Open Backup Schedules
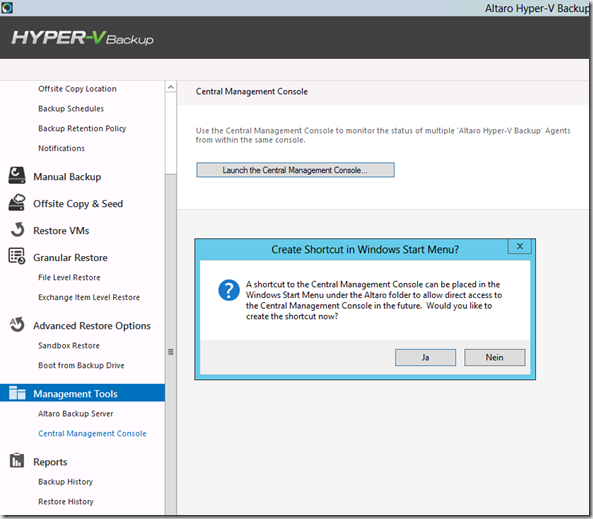The width and height of the screenshot is (593, 519). coord(71,109)
